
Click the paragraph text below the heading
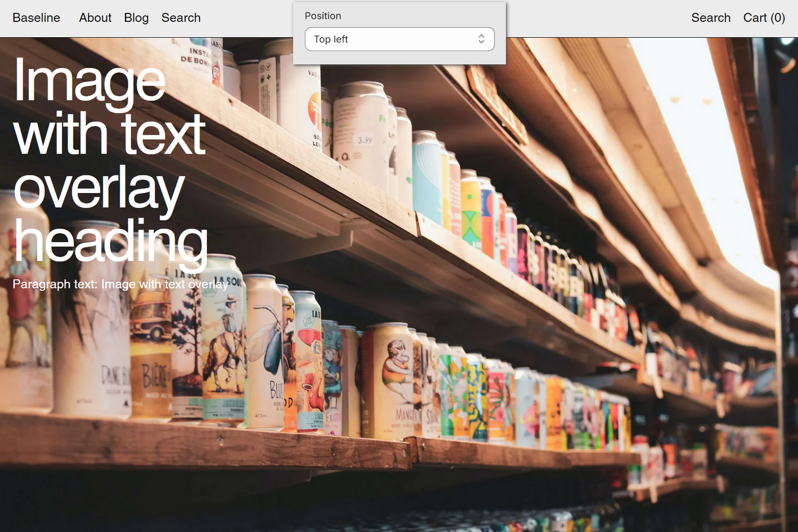(x=120, y=284)
